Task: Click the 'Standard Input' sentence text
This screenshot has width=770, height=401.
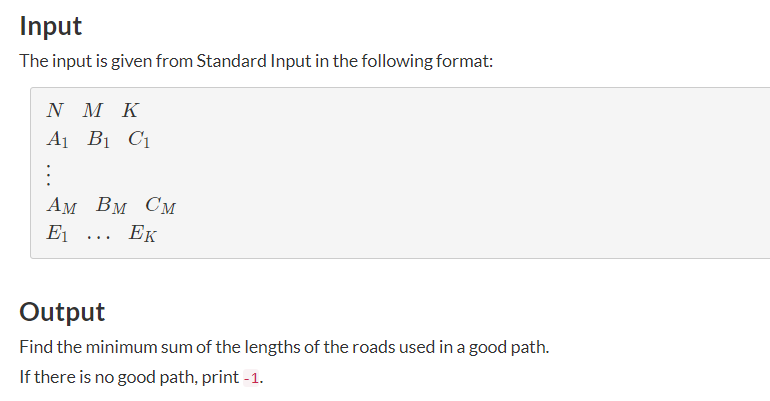Action: pos(254,61)
